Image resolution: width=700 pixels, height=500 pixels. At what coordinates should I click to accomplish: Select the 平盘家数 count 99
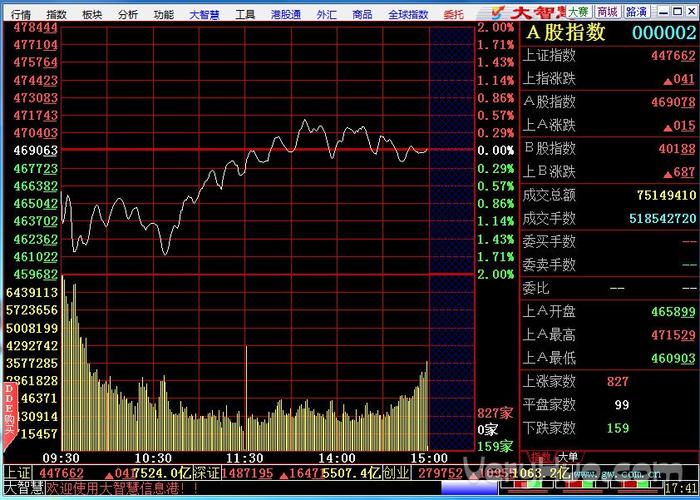[621, 405]
